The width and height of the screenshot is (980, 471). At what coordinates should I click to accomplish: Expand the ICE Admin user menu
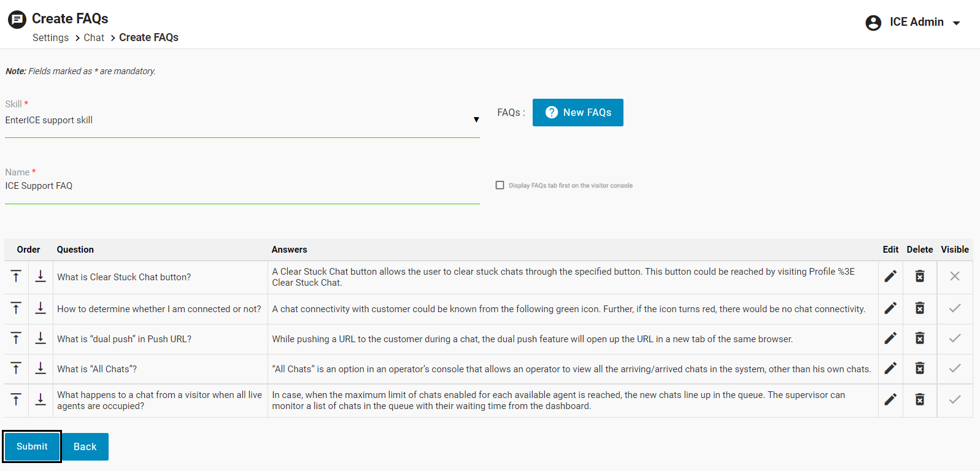tap(955, 23)
